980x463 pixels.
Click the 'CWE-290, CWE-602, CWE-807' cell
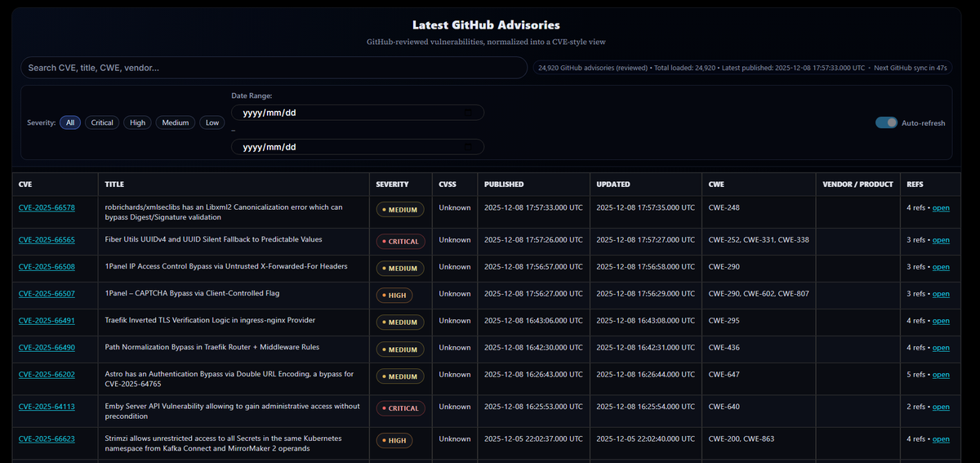(x=759, y=294)
